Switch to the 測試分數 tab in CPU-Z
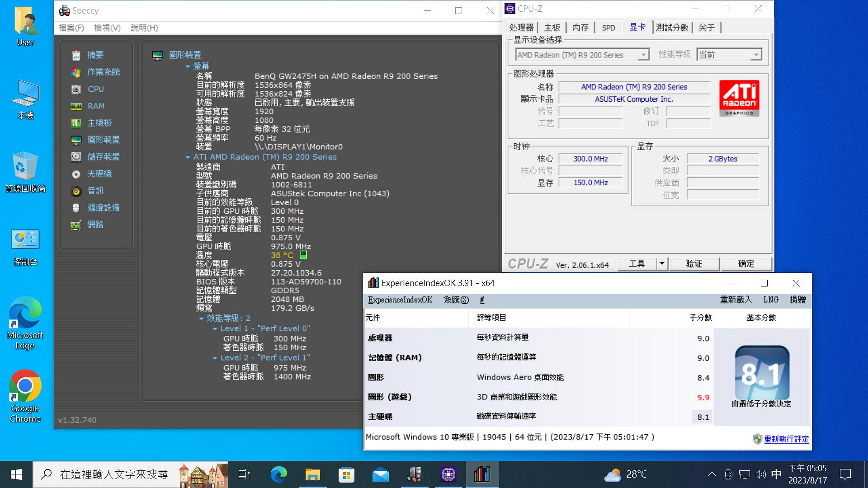 pos(672,28)
